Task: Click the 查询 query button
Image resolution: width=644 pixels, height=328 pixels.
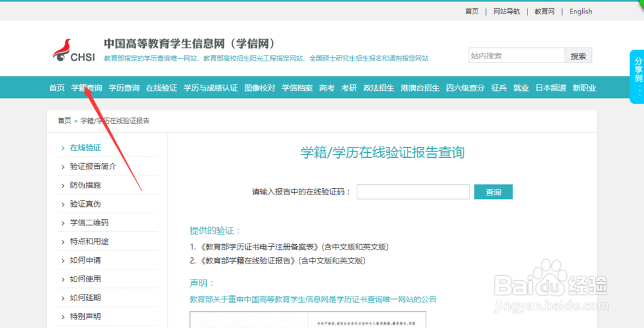Action: coord(493,192)
